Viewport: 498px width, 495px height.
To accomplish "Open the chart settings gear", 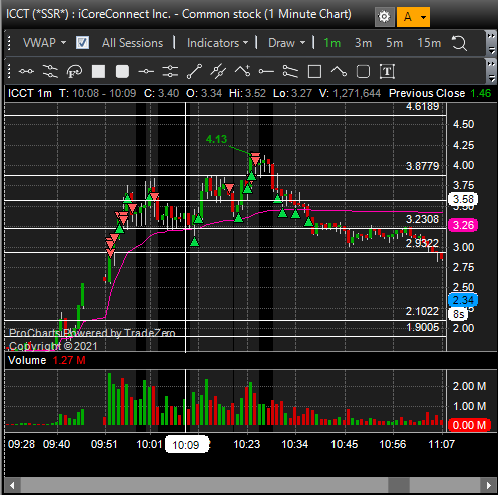I will (x=384, y=16).
